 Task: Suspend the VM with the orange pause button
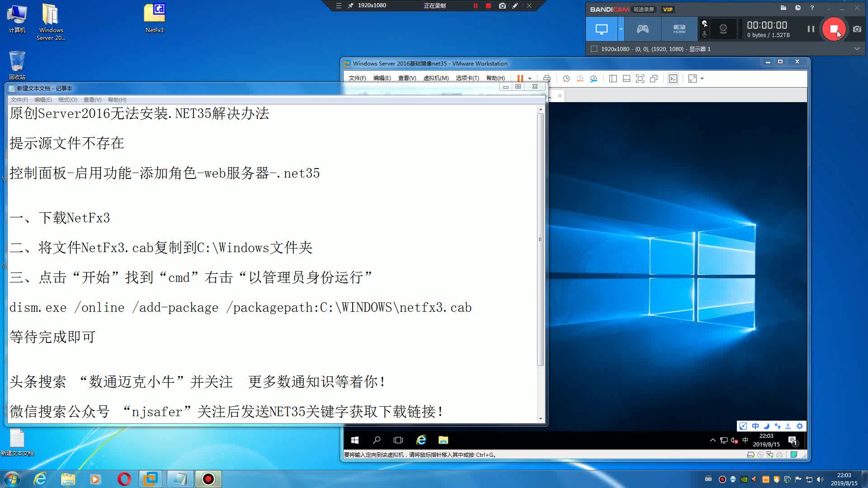coord(520,79)
